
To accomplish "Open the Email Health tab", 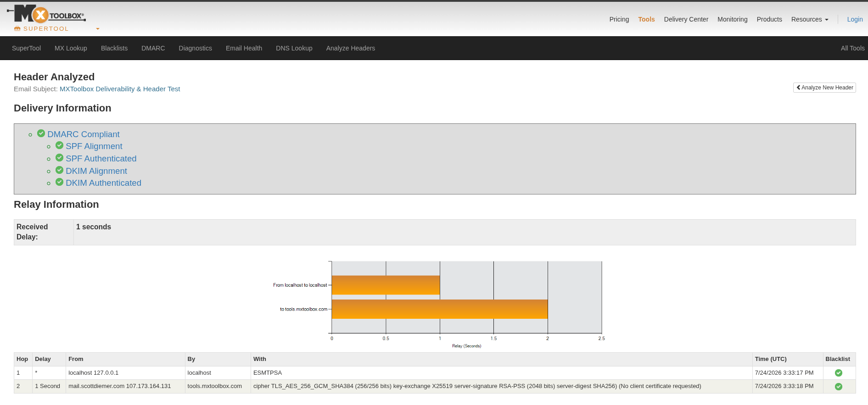I will pyautogui.click(x=244, y=48).
